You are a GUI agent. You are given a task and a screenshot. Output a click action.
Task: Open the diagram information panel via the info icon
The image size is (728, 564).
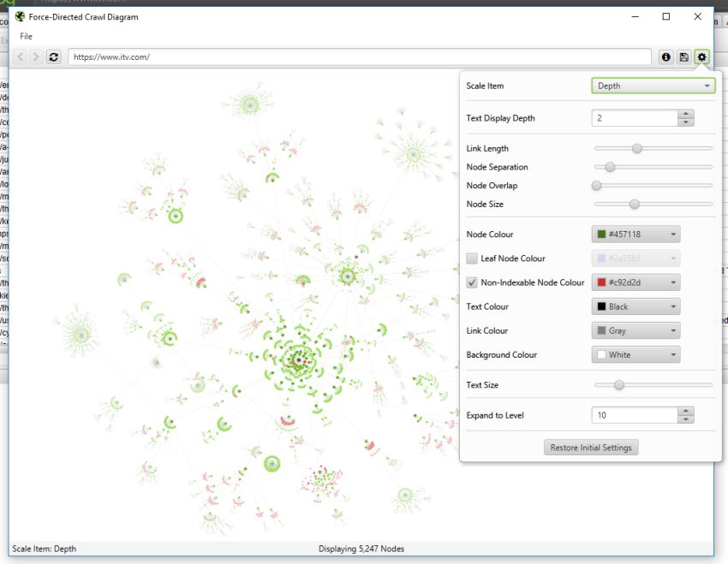(666, 56)
